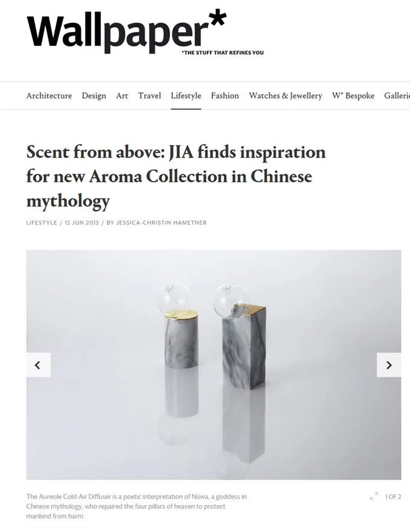Image resolution: width=410 pixels, height=532 pixels.
Task: Go to previous slide with left arrow
Action: pyautogui.click(x=39, y=365)
